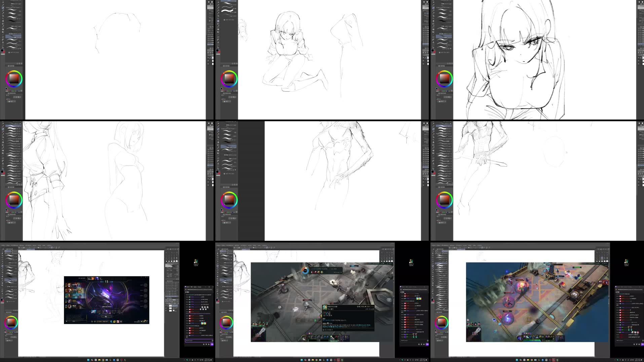Screen dimensions: 644x362
Task: Click the chat message input field beside the grey item-tooltip game
Action: [414, 340]
